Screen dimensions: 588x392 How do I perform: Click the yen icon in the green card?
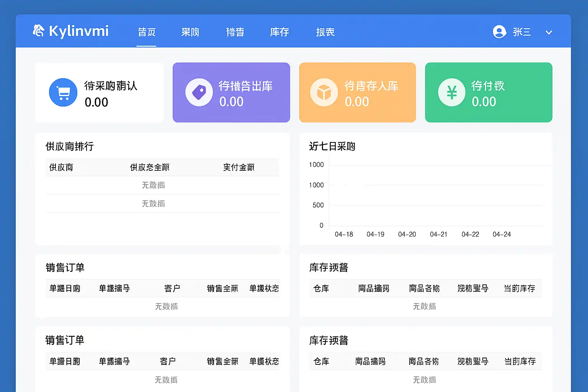[452, 92]
